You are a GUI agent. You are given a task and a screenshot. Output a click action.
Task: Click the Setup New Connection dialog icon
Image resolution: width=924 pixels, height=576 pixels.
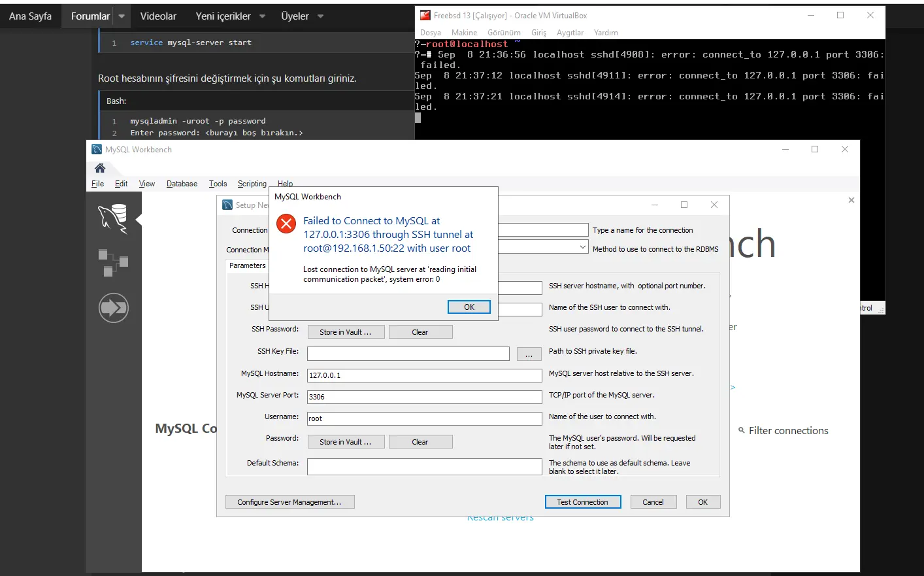point(227,205)
